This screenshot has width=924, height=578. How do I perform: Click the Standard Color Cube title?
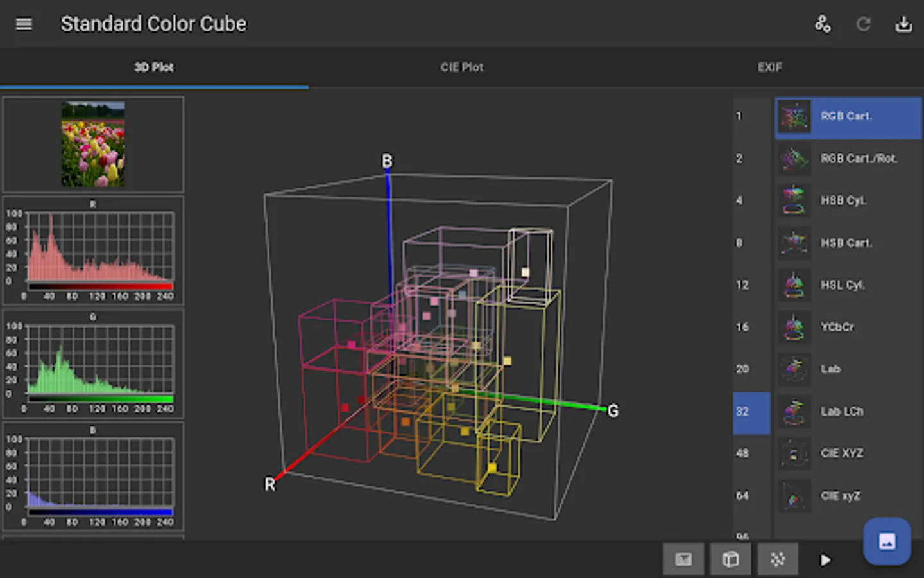click(x=153, y=24)
